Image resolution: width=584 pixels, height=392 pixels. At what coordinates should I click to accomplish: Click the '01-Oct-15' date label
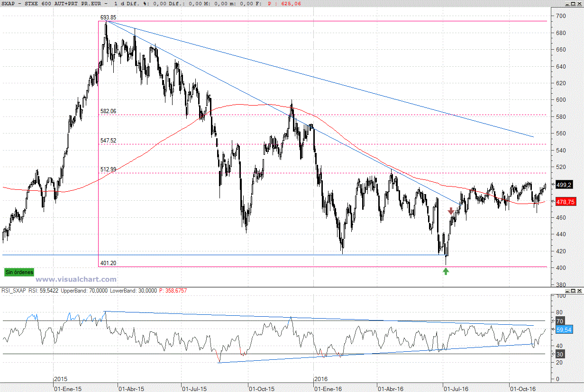tap(262, 389)
